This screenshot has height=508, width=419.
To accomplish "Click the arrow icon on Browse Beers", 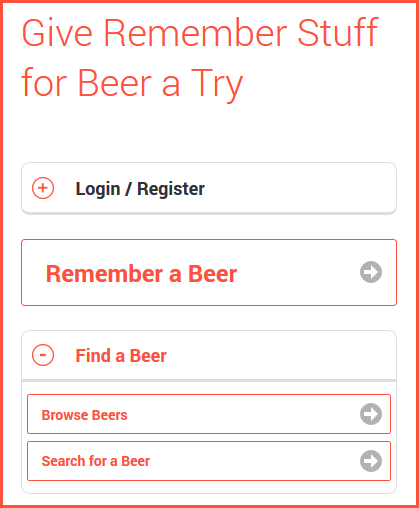I will [371, 414].
